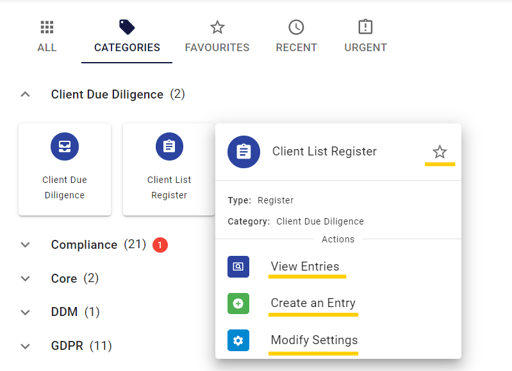Click the popup Client List Register clipboard icon
This screenshot has height=371, width=512.
point(244,152)
